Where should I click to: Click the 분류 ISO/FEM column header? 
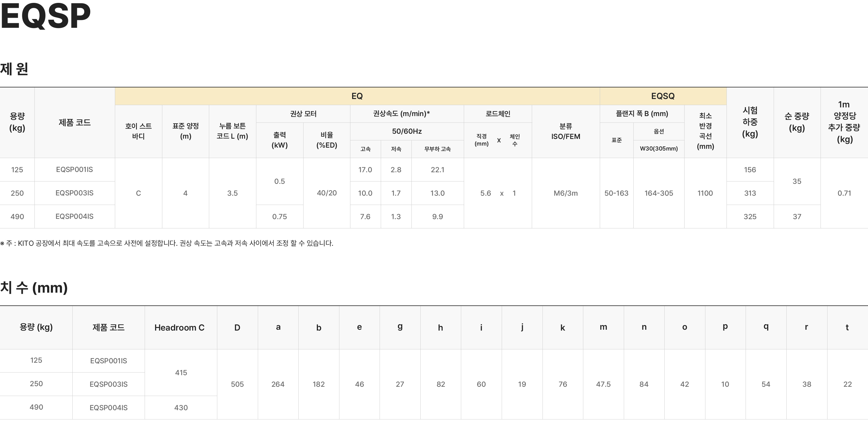pyautogui.click(x=565, y=131)
